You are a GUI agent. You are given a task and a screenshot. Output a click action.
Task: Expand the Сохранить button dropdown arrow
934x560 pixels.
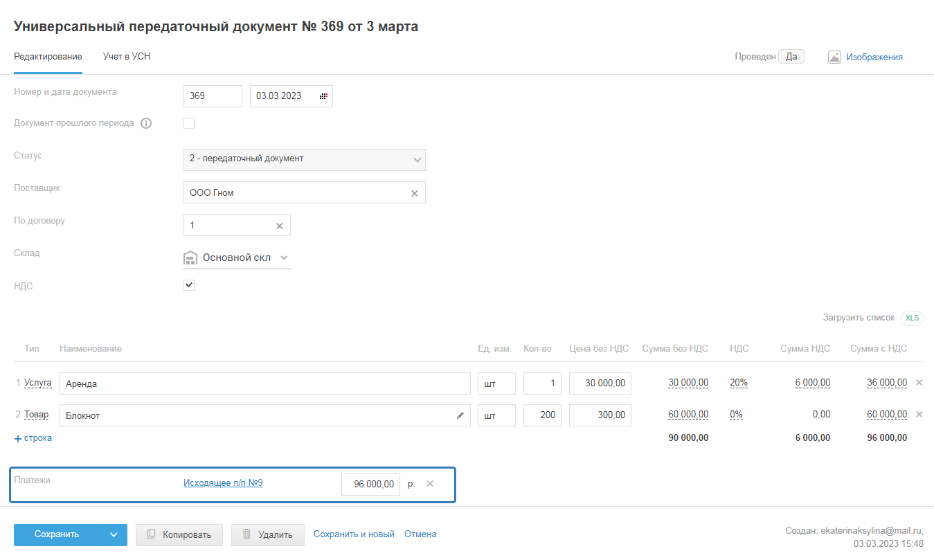coord(114,534)
